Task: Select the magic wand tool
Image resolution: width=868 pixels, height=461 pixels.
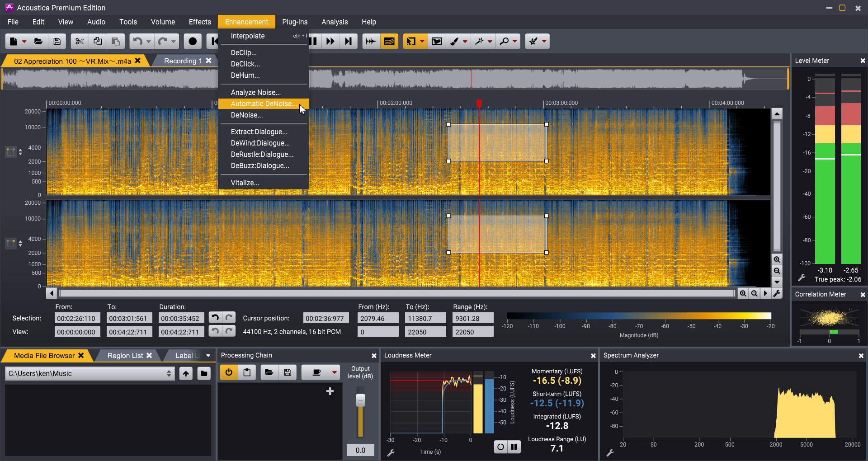Action: (479, 41)
